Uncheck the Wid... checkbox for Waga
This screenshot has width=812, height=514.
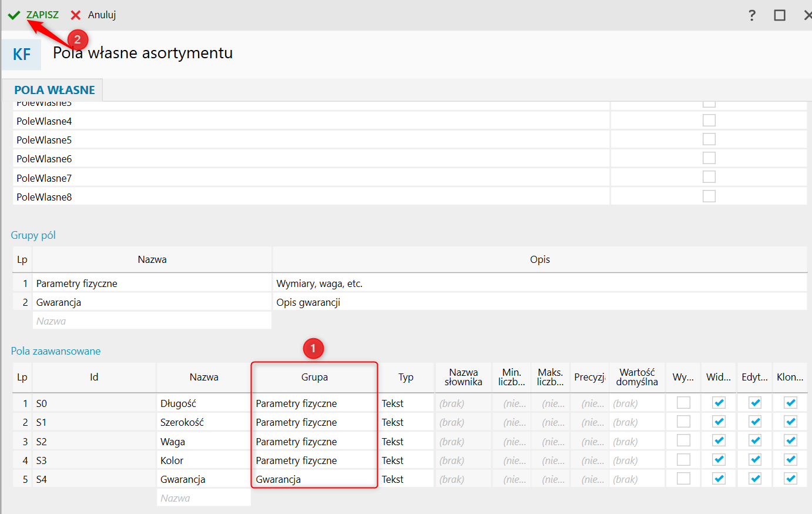(x=719, y=441)
